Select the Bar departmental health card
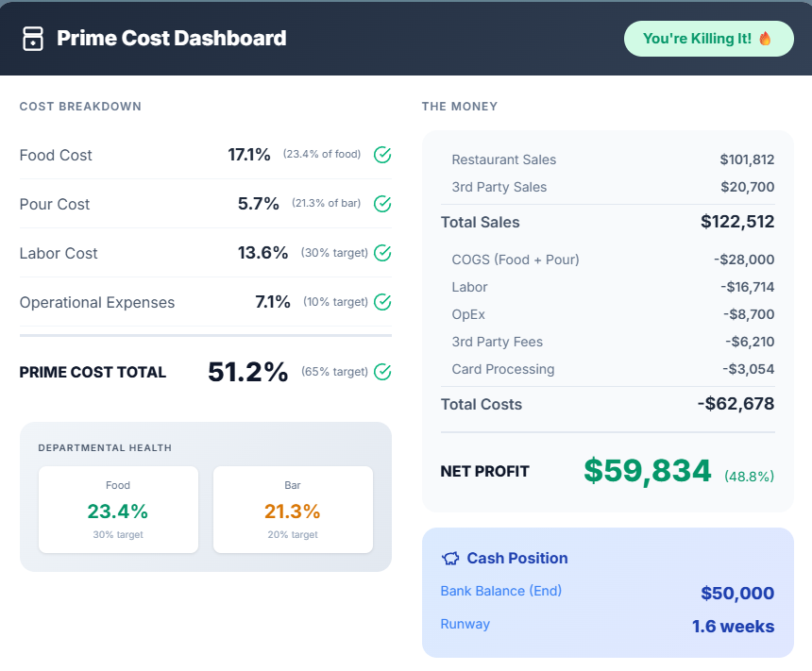Image resolution: width=812 pixels, height=671 pixels. click(x=293, y=510)
